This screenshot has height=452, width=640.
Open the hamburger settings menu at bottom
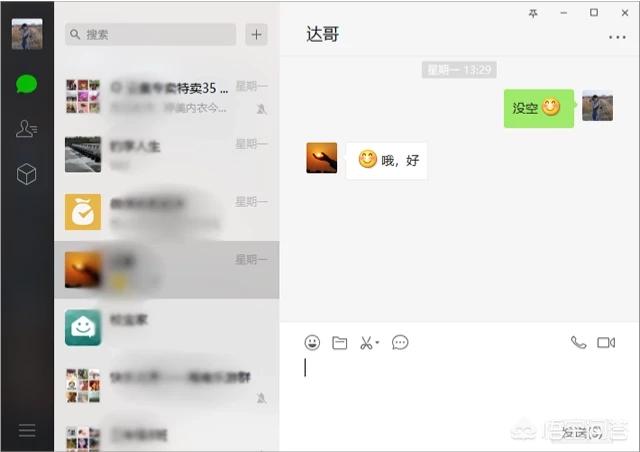27,430
